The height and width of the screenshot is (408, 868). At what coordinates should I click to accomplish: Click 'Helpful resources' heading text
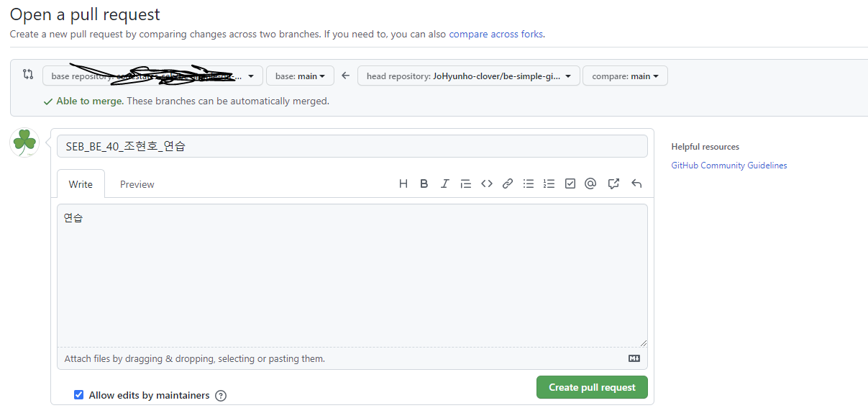pyautogui.click(x=705, y=147)
